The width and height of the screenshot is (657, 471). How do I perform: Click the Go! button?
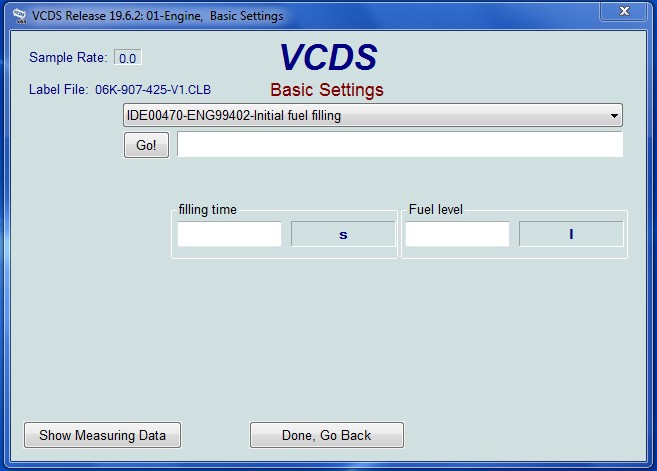[x=146, y=145]
